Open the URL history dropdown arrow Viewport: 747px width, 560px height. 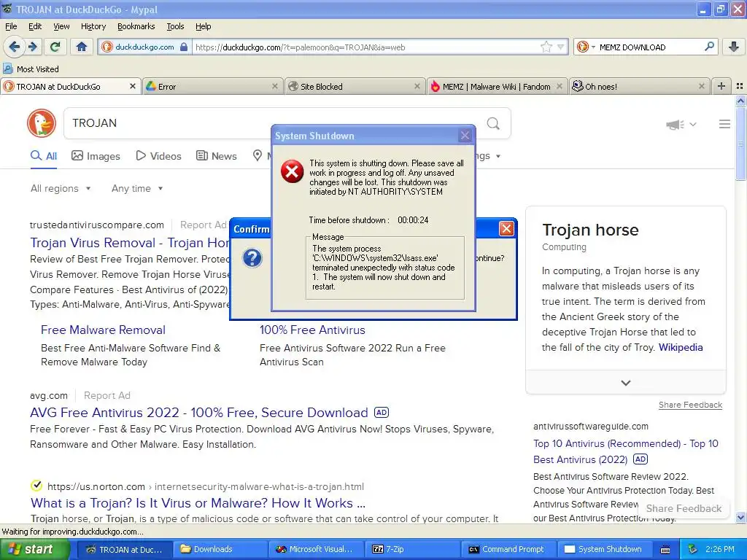click(561, 47)
